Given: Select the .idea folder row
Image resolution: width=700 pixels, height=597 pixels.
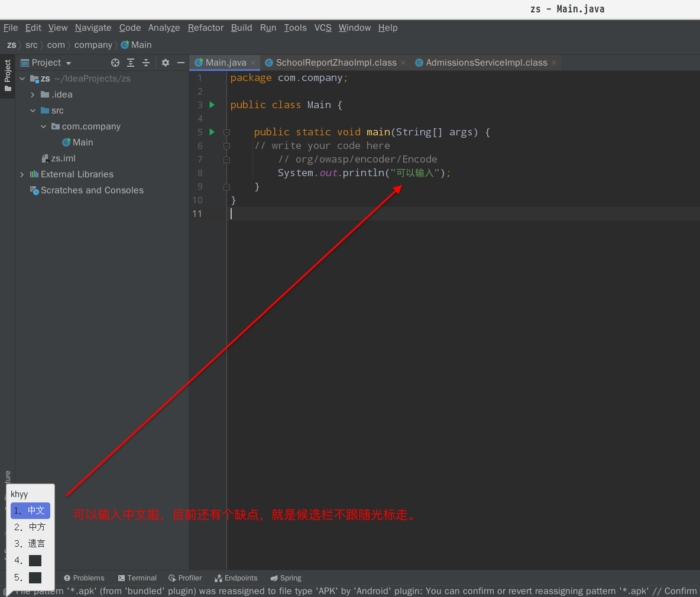Looking at the screenshot, I should [102, 95].
